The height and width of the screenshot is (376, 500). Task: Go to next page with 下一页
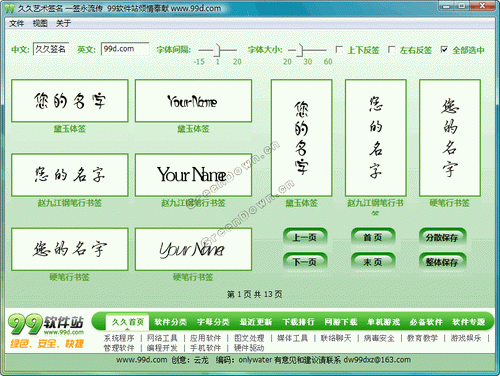[305, 262]
